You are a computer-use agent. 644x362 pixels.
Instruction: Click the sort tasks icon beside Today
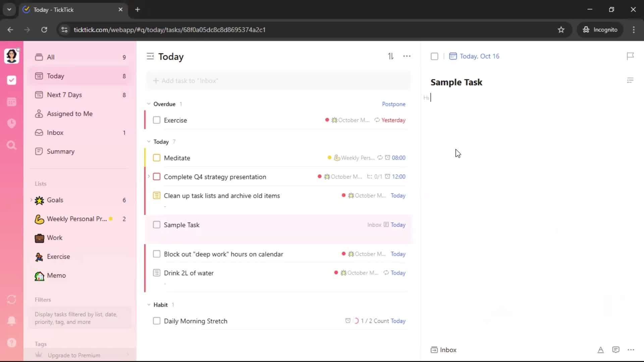pyautogui.click(x=391, y=56)
